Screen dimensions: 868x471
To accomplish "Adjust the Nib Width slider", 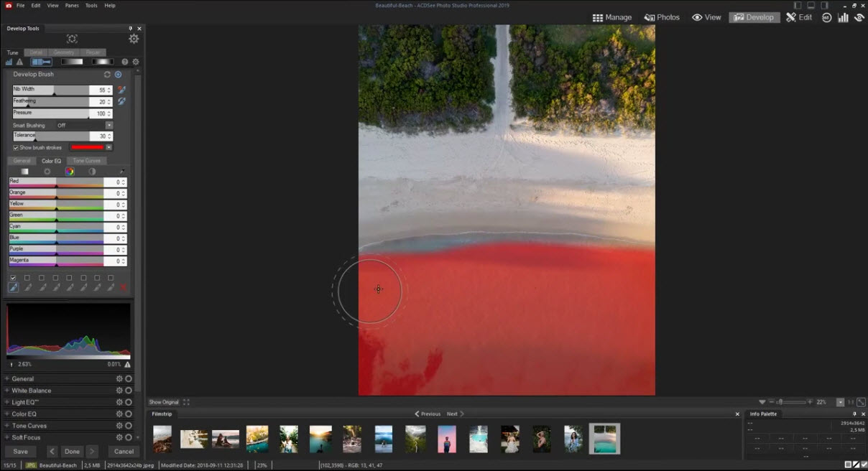I will pyautogui.click(x=50, y=90).
